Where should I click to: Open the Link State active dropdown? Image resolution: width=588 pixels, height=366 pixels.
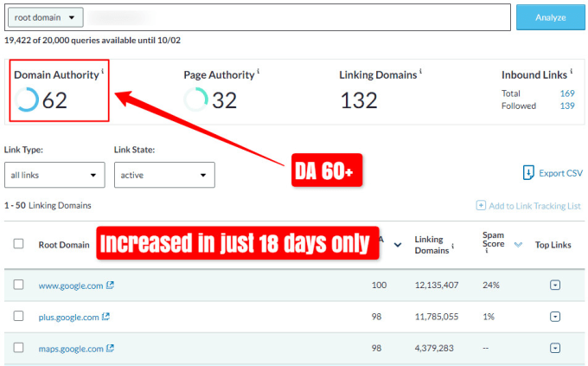[x=164, y=175]
